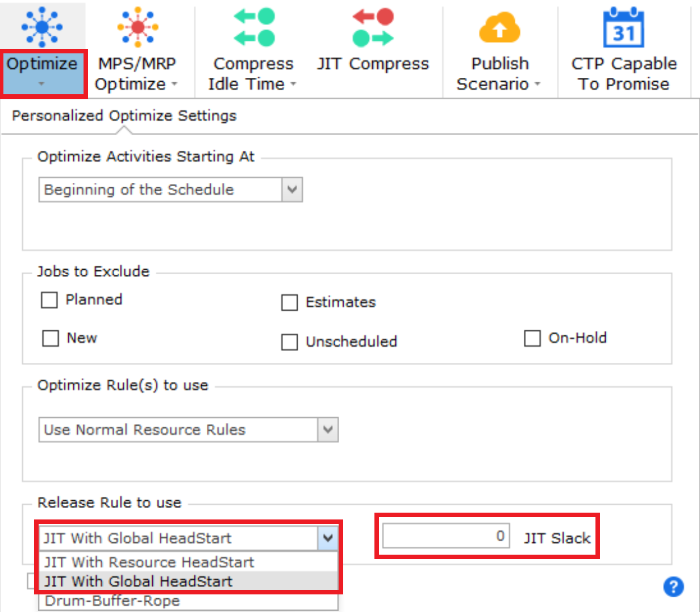
Task: Select the Drum-Buffer-Rope option
Action: click(188, 601)
